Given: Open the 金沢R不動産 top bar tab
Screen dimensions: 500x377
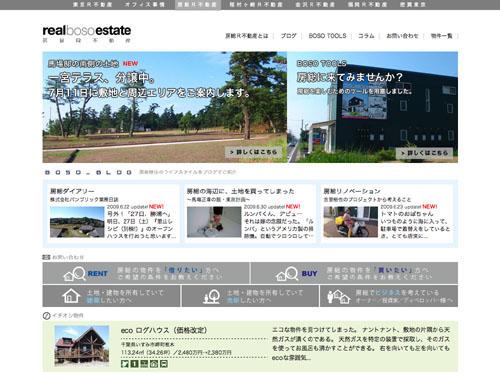Looking at the screenshot, I should point(315,5).
